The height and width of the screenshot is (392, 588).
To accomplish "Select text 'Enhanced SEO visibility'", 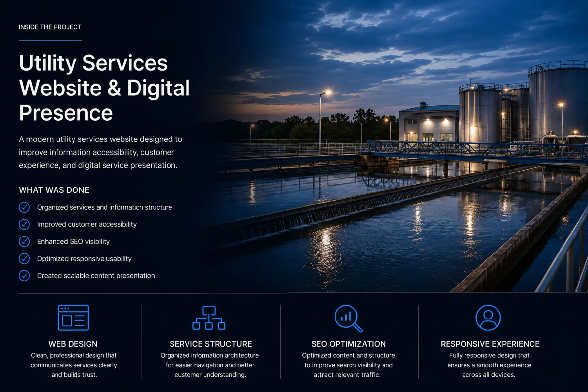I will tap(73, 241).
